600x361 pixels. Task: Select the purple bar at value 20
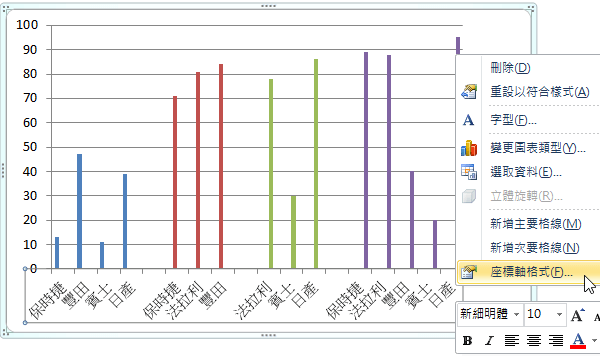435,244
